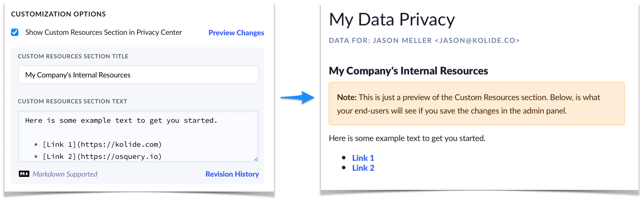Click the Markdown M↓ icon
Viewport: 644px width, 202px height.
pyautogui.click(x=24, y=174)
